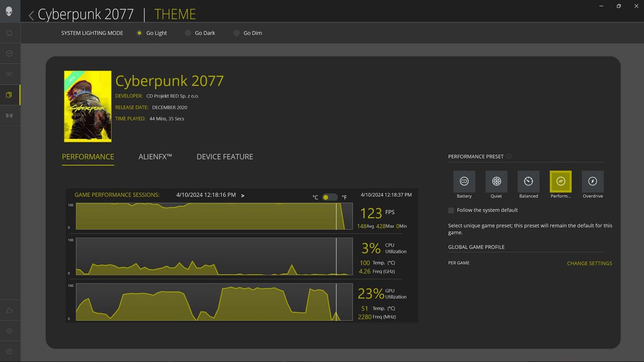644x362 pixels.
Task: Click the 428 Max FPS value
Action: click(381, 226)
